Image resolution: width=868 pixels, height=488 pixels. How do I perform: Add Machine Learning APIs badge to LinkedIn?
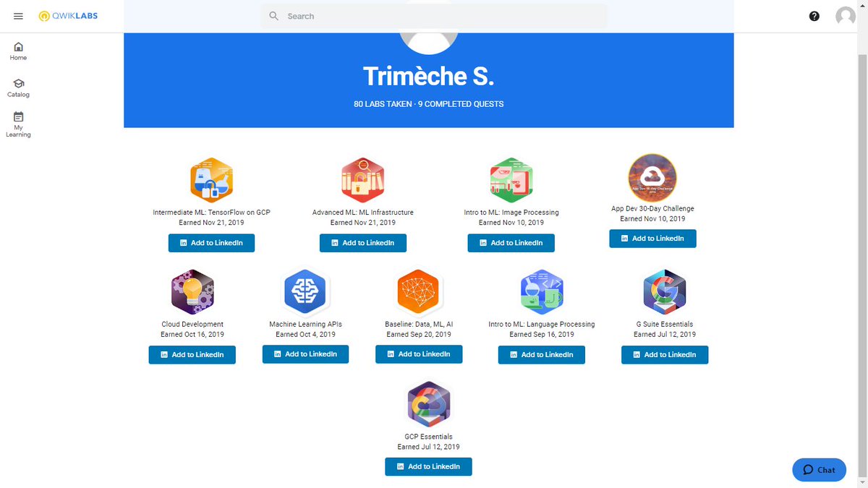click(305, 354)
